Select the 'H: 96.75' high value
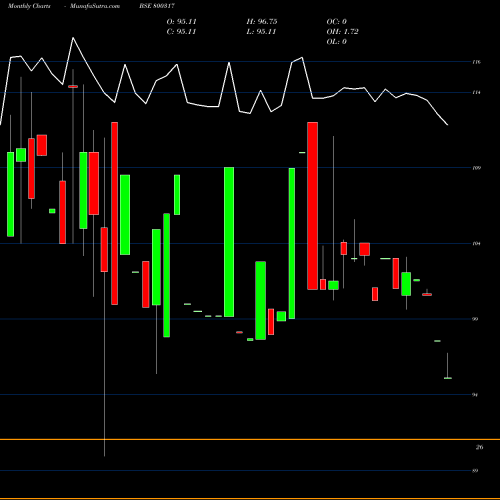The image size is (500, 500). (x=262, y=22)
